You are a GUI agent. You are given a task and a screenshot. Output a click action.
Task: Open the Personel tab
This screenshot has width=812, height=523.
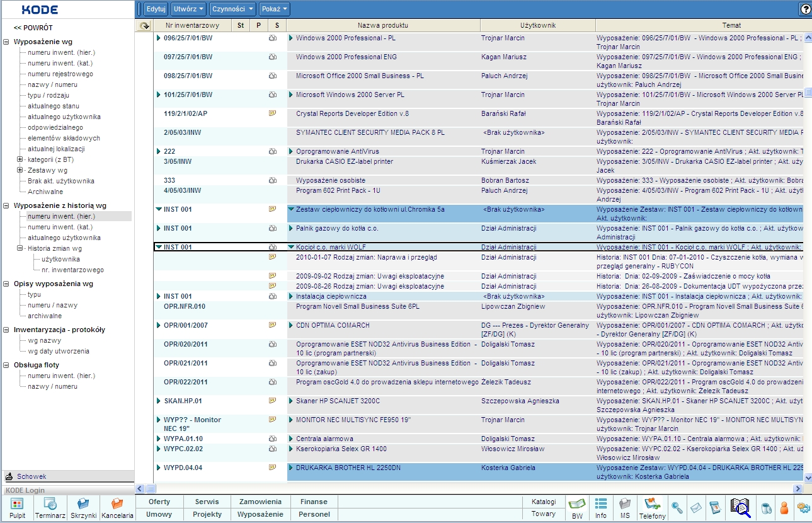[314, 514]
